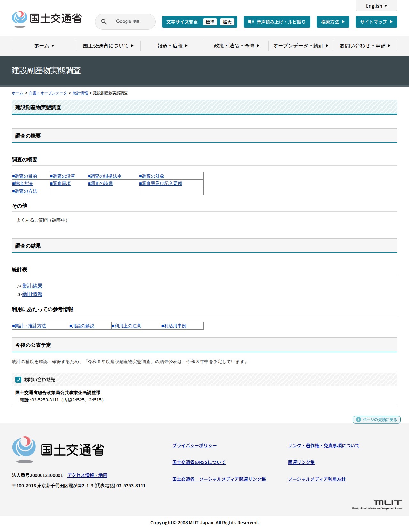Screen dimensions: 409x532
Task: Click the up-arrow icon in ページの先頭に戻る
Action: pos(358,419)
